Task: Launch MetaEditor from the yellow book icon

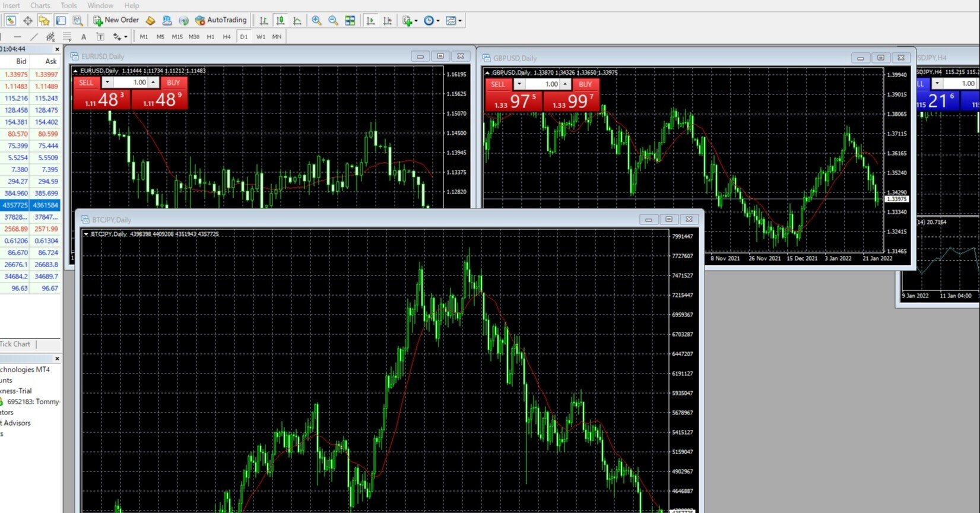Action: [x=150, y=21]
